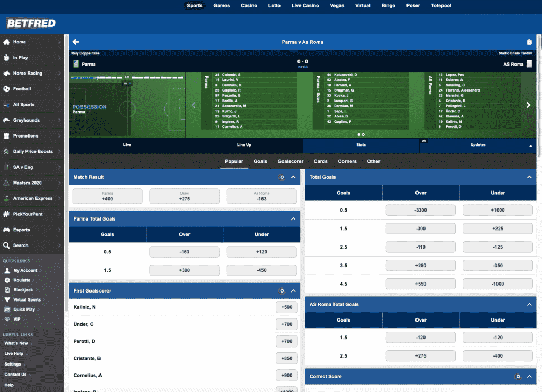Open the Stats tab
542x392 pixels.
click(x=360, y=144)
